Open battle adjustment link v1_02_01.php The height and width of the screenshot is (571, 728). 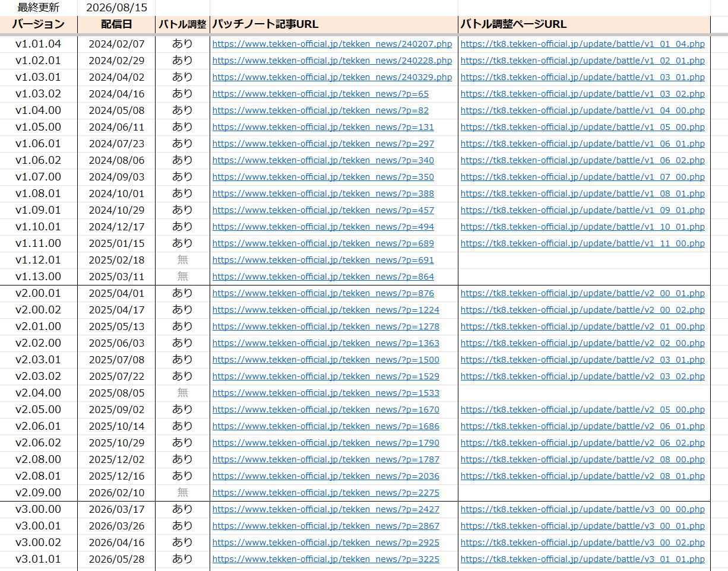coord(583,61)
